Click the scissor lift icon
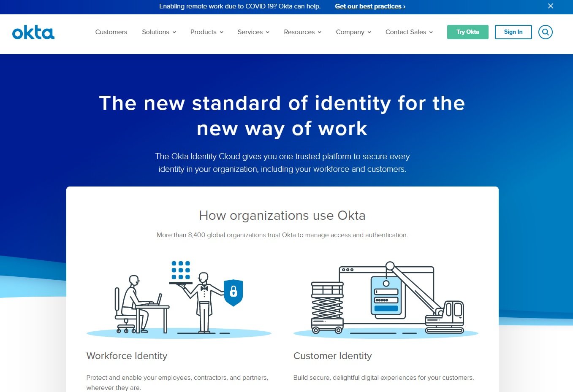This screenshot has width=573, height=392. [327, 307]
